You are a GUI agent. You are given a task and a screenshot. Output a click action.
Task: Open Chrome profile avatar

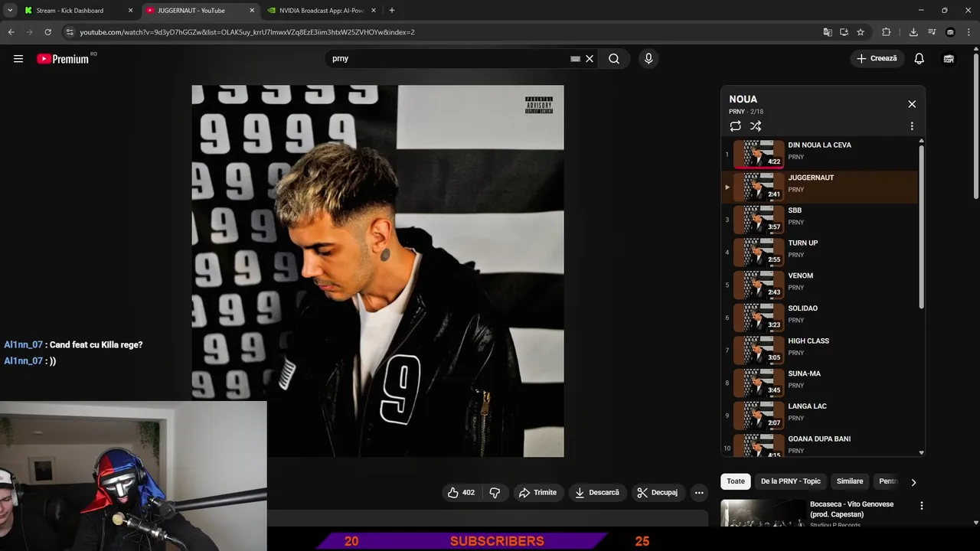[950, 32]
